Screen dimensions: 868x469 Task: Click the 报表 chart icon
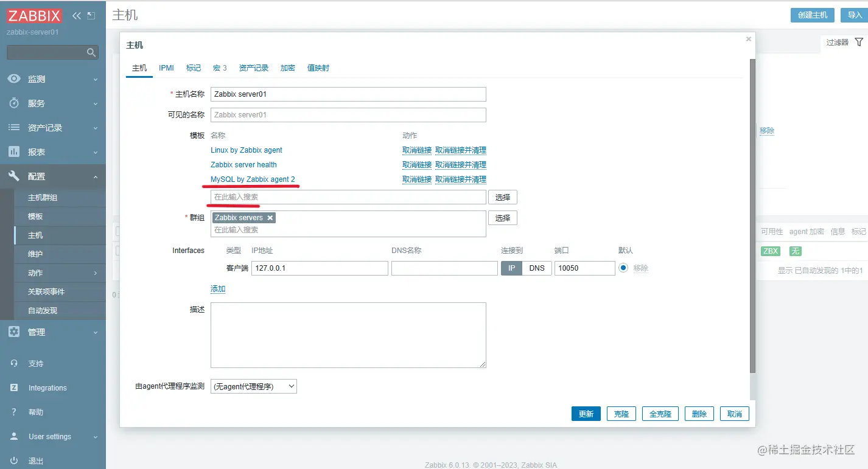[x=14, y=152]
